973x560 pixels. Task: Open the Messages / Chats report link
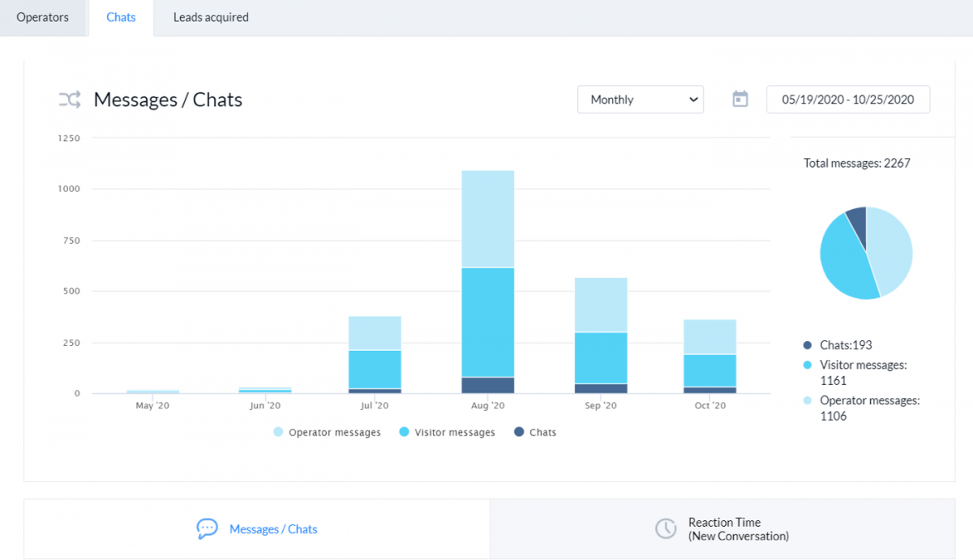click(x=273, y=529)
